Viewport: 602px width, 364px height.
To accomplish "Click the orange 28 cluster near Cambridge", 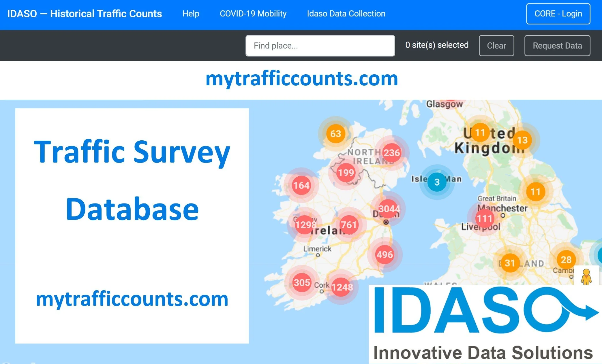I will click(566, 260).
